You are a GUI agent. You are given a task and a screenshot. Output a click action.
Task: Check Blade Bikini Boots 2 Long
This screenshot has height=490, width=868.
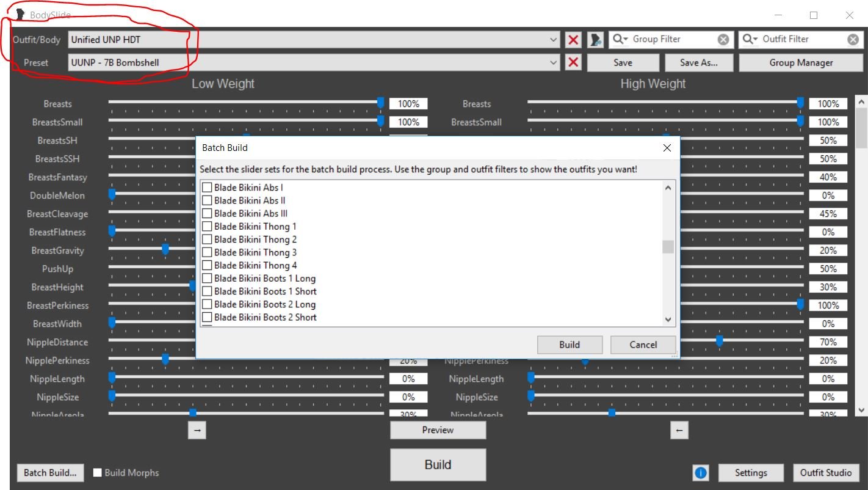207,304
